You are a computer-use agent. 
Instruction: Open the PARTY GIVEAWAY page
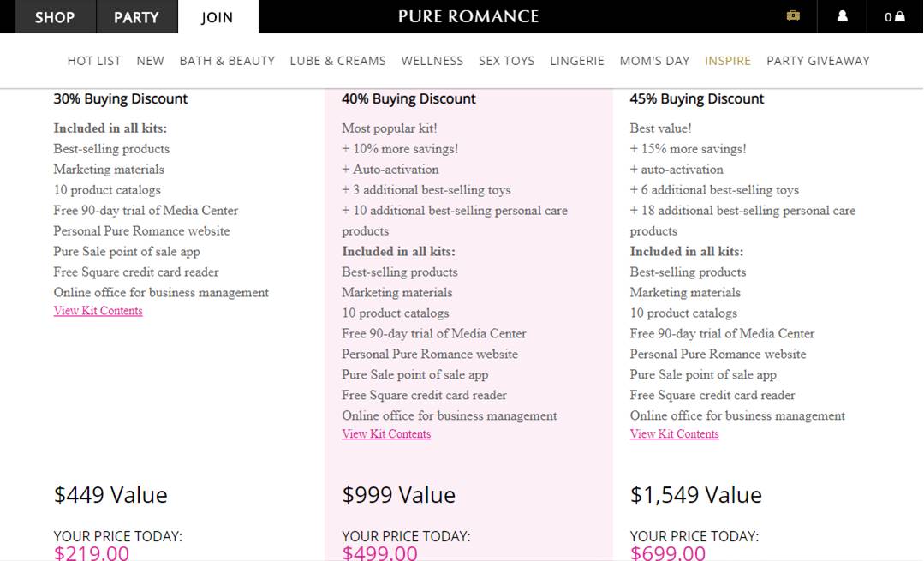tap(818, 60)
